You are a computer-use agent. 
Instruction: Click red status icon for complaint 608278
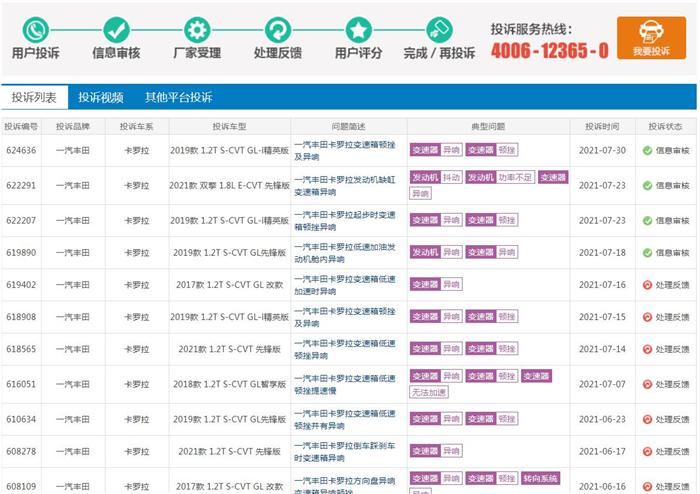click(647, 451)
